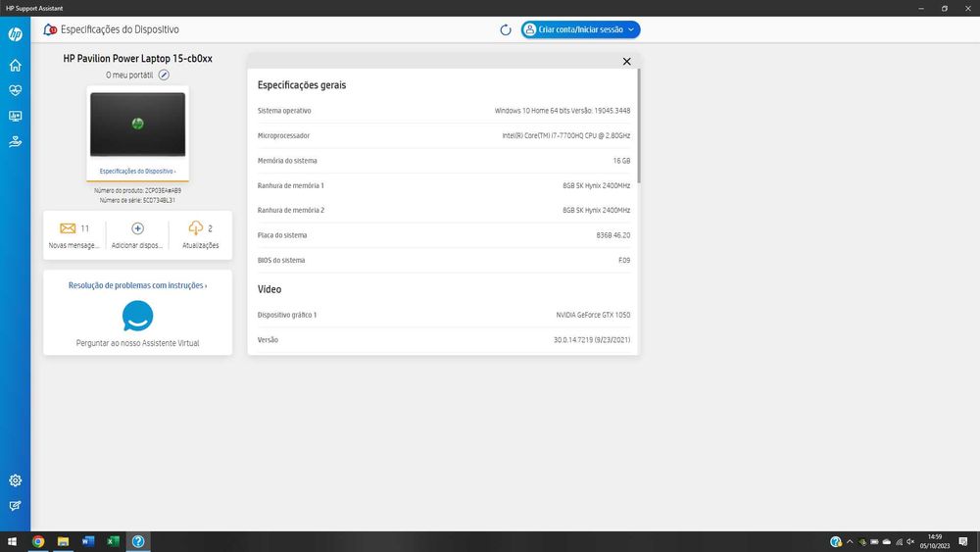Image resolution: width=980 pixels, height=552 pixels.
Task: Open new messages envelope icon
Action: [x=68, y=228]
